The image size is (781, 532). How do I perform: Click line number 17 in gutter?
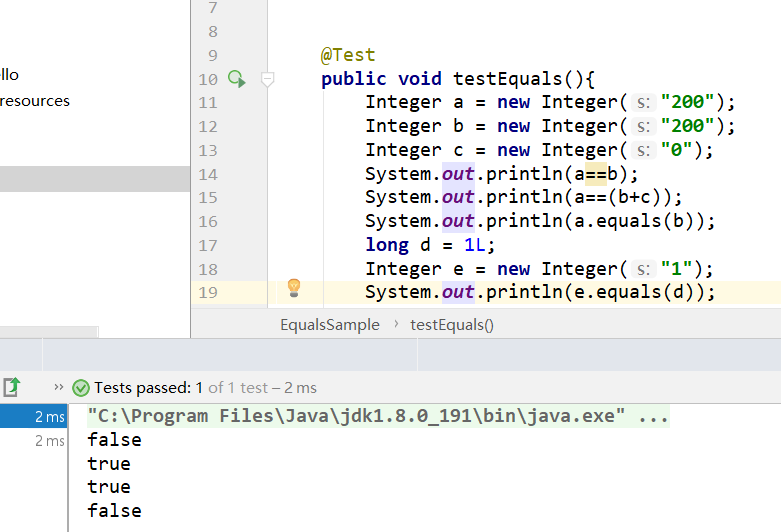208,246
